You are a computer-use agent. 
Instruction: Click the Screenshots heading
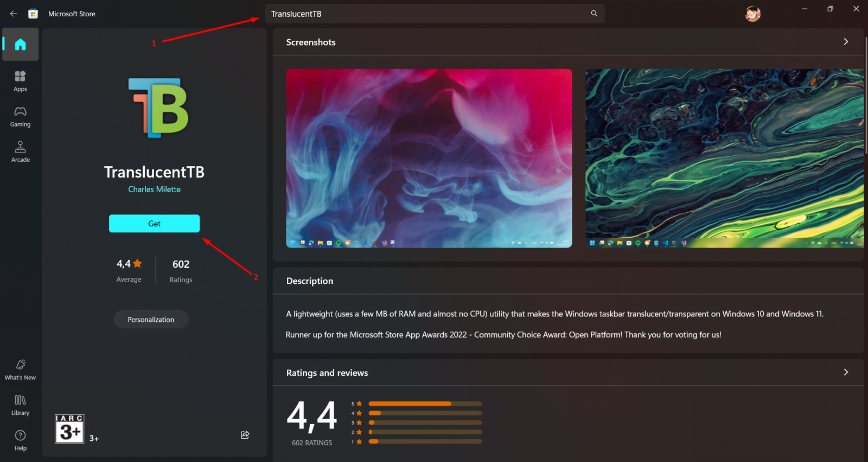[x=311, y=42]
